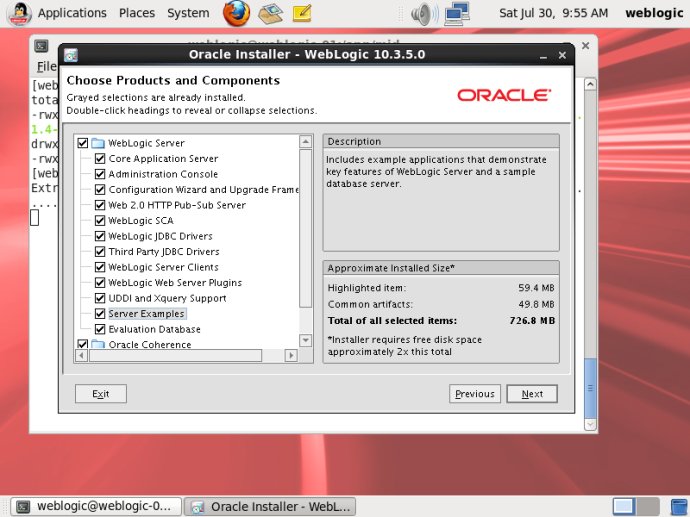Click the component tree horizontal scrollbar thumb
690x517 pixels.
point(176,355)
